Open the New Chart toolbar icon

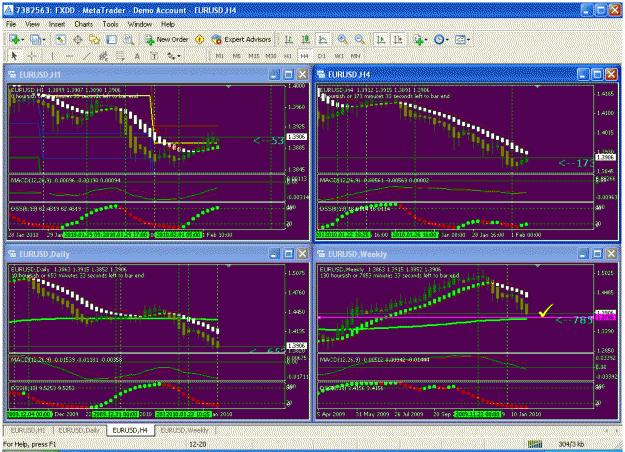(x=15, y=39)
